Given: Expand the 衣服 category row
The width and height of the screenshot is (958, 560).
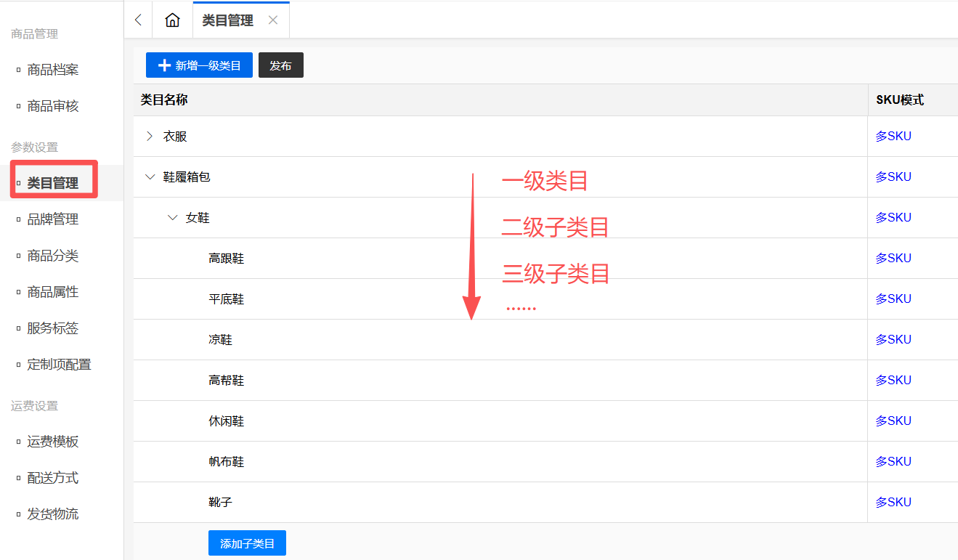Looking at the screenshot, I should point(150,137).
